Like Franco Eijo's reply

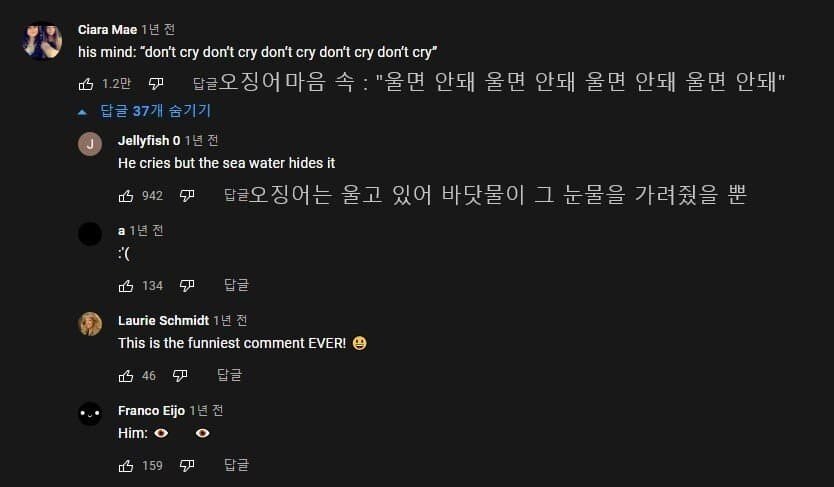[126, 465]
